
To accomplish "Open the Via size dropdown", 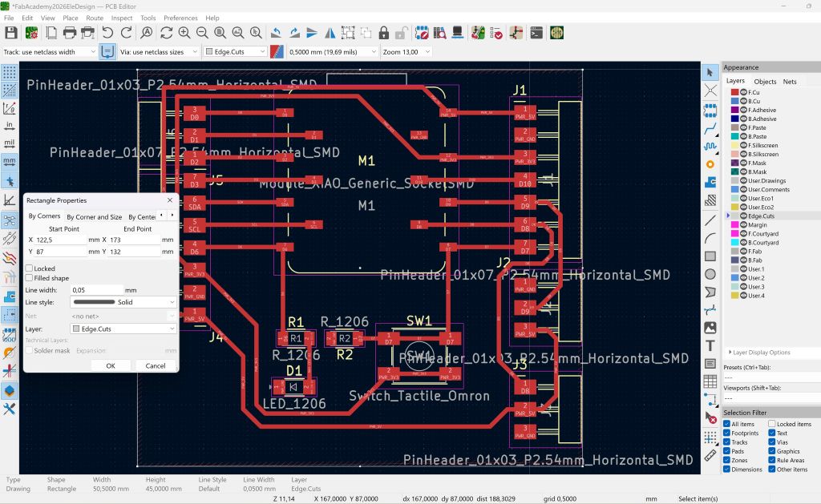I will click(160, 52).
